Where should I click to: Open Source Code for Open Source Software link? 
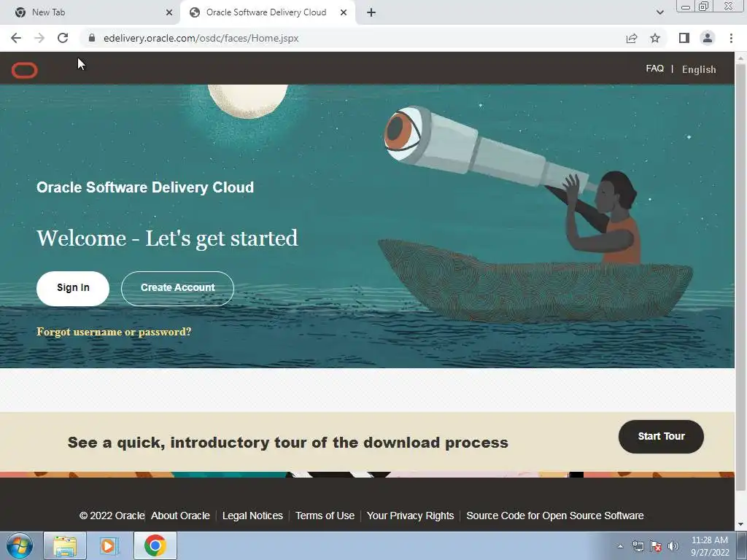pos(555,516)
